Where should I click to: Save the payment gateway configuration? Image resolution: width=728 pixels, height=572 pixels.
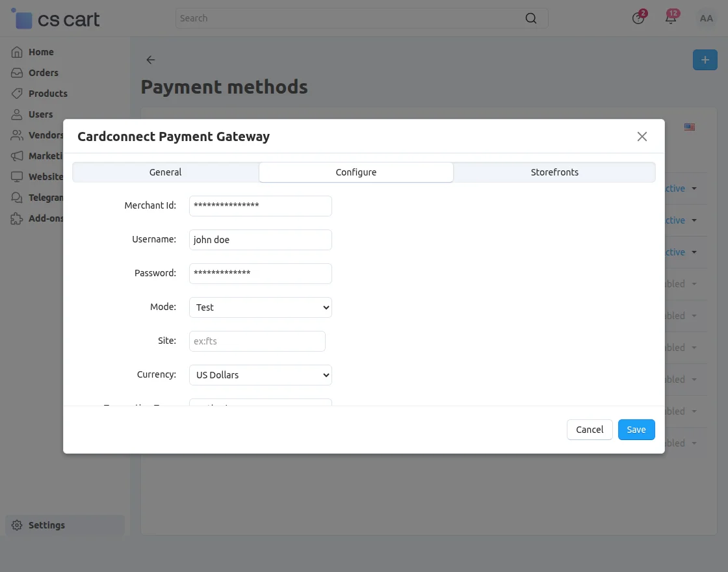[636, 430]
